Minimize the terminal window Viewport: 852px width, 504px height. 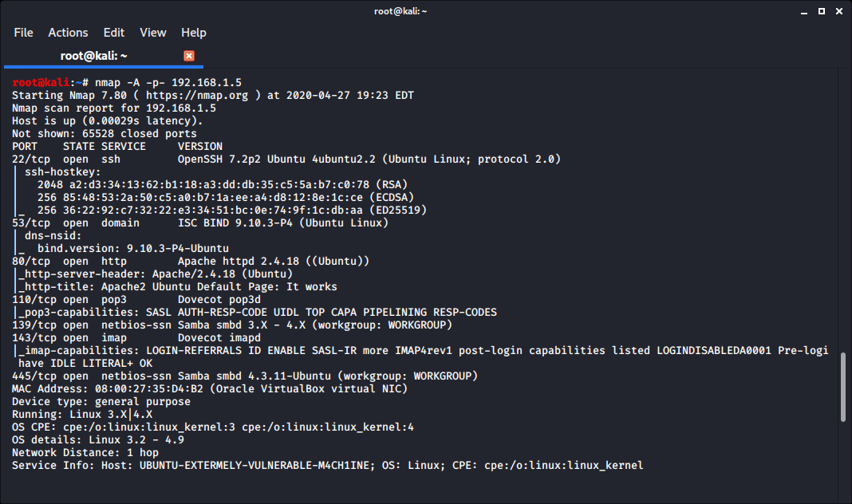803,10
